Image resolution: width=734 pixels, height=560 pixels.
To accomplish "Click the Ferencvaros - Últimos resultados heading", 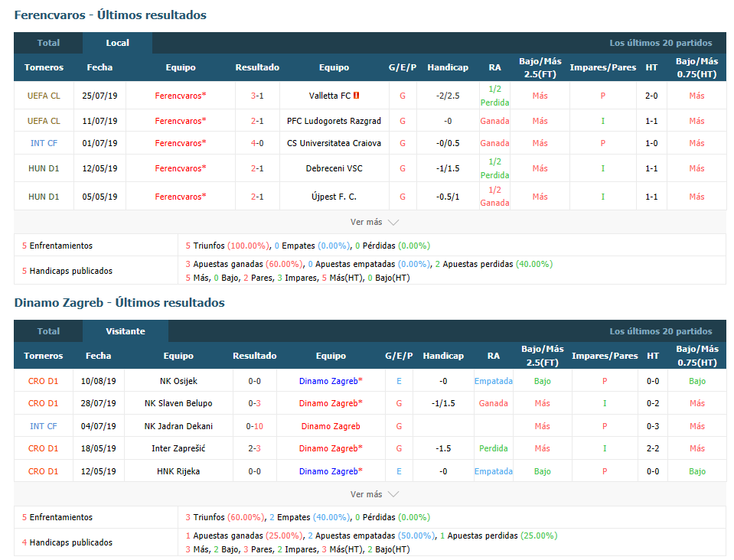I will pos(110,15).
